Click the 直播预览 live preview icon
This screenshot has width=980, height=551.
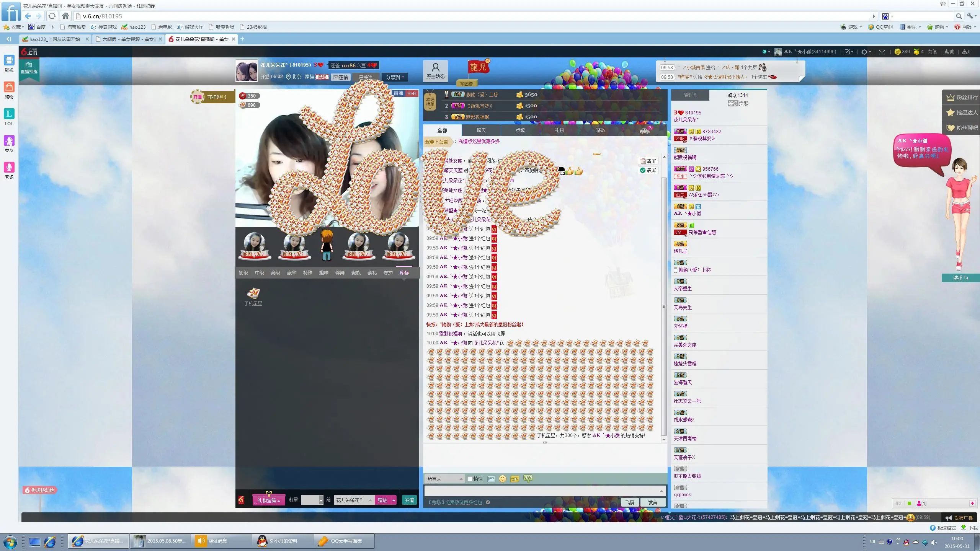click(29, 68)
